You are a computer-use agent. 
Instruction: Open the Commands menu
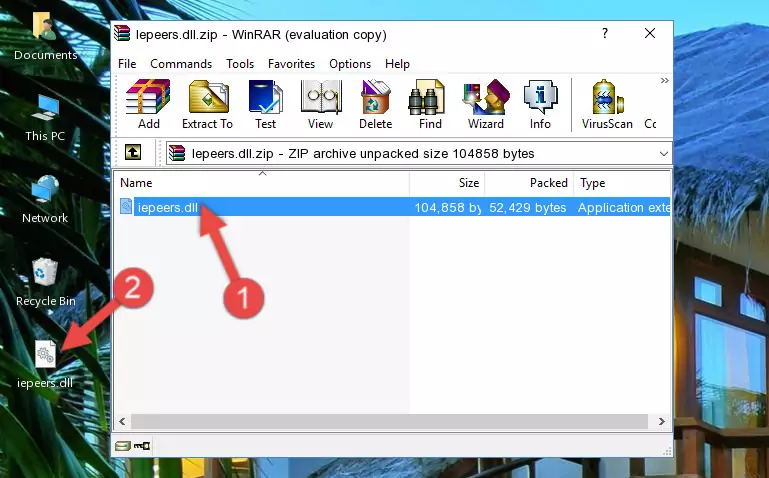181,64
